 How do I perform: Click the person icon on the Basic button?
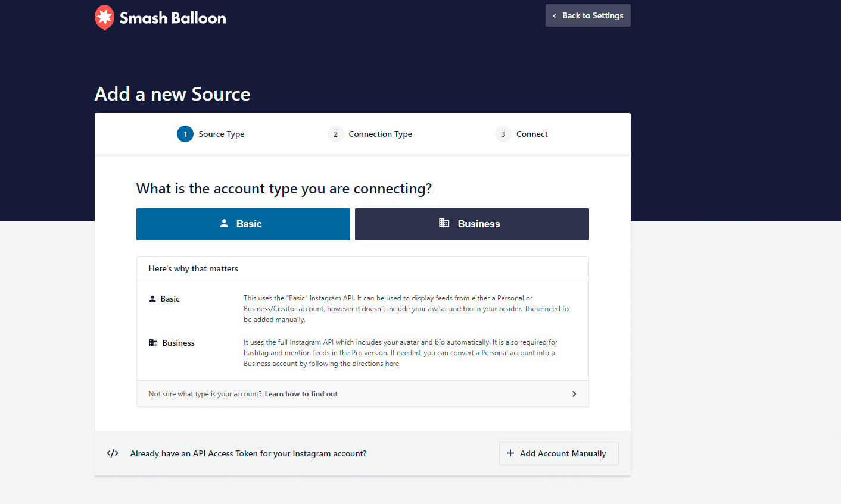(x=224, y=224)
